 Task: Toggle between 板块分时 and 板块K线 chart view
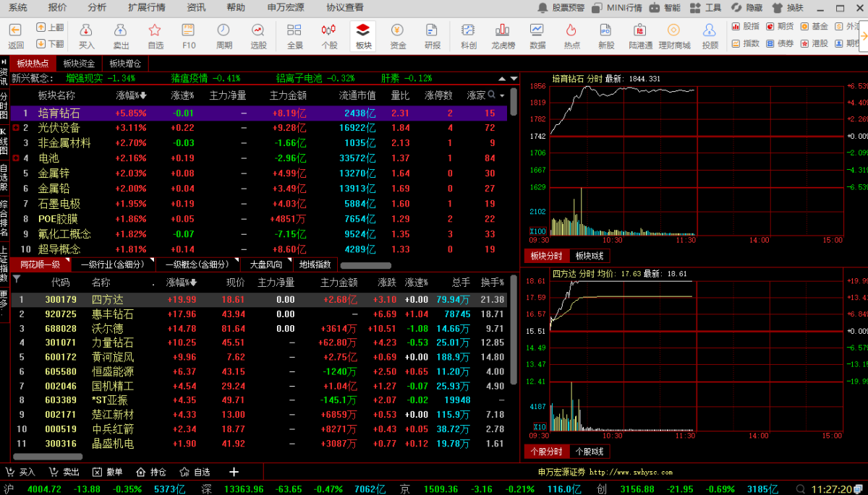(590, 256)
